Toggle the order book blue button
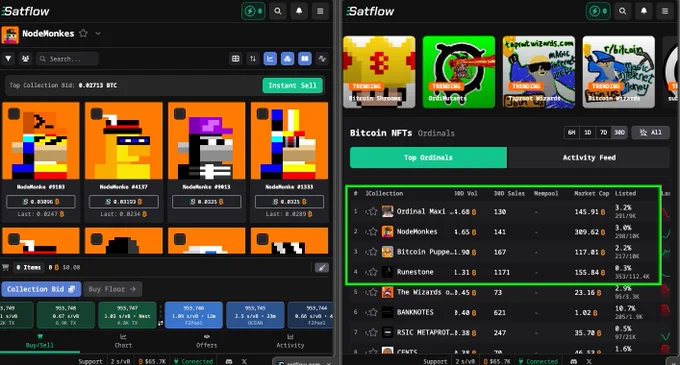The image size is (680, 365). pyautogui.click(x=305, y=59)
